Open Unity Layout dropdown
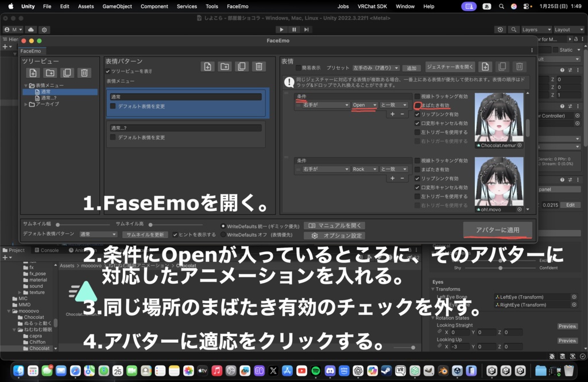588x382 pixels. click(568, 30)
